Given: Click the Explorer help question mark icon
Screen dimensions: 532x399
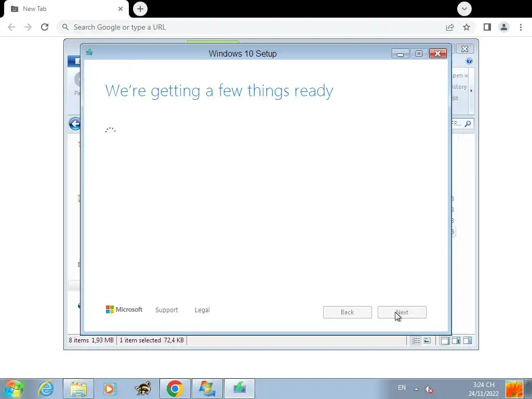Looking at the screenshot, I should (x=469, y=61).
